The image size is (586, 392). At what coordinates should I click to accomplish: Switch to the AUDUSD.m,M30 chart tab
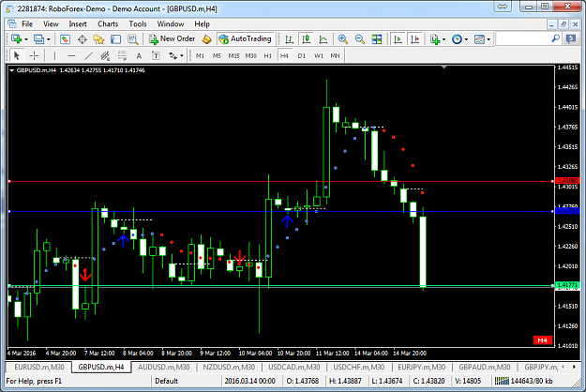164,367
